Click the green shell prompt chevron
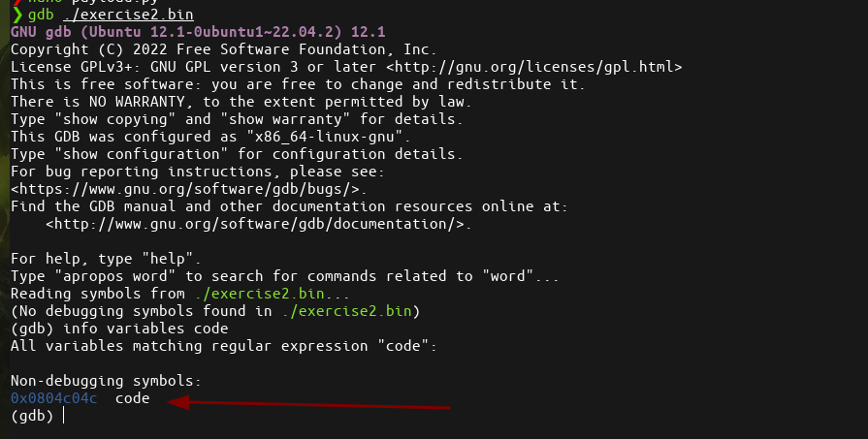 coord(17,15)
